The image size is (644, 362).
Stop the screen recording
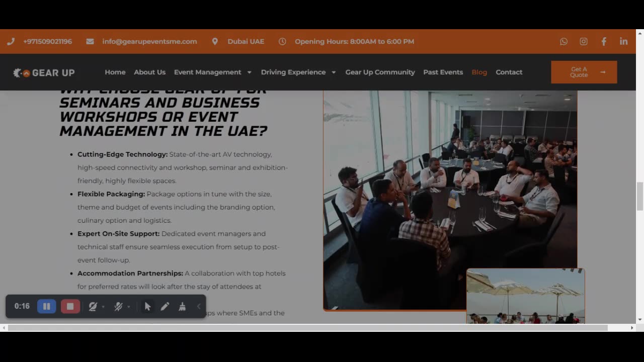pyautogui.click(x=70, y=306)
